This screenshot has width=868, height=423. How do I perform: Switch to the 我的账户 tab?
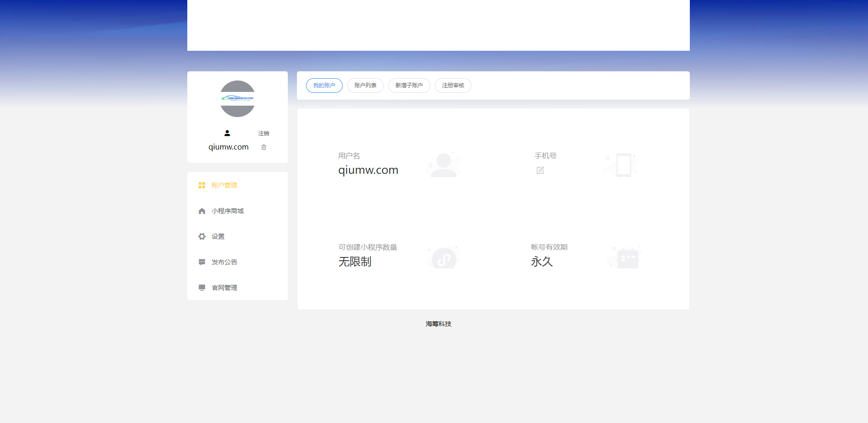324,86
